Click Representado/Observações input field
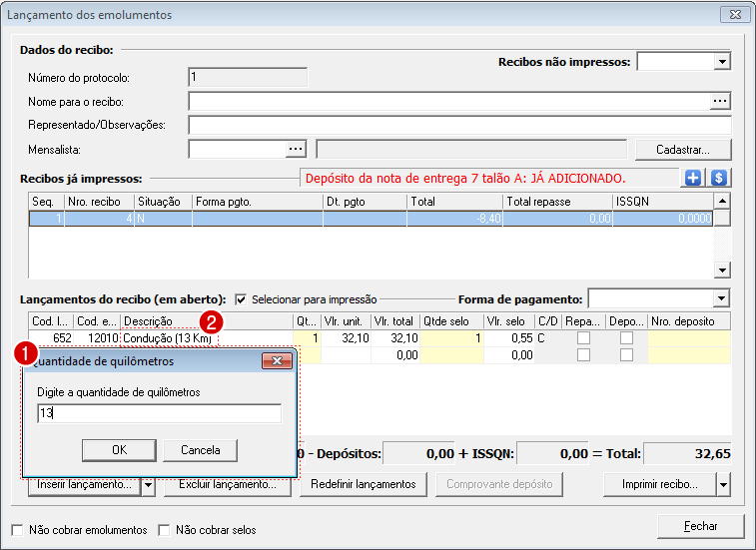756x550 pixels. coord(460,125)
